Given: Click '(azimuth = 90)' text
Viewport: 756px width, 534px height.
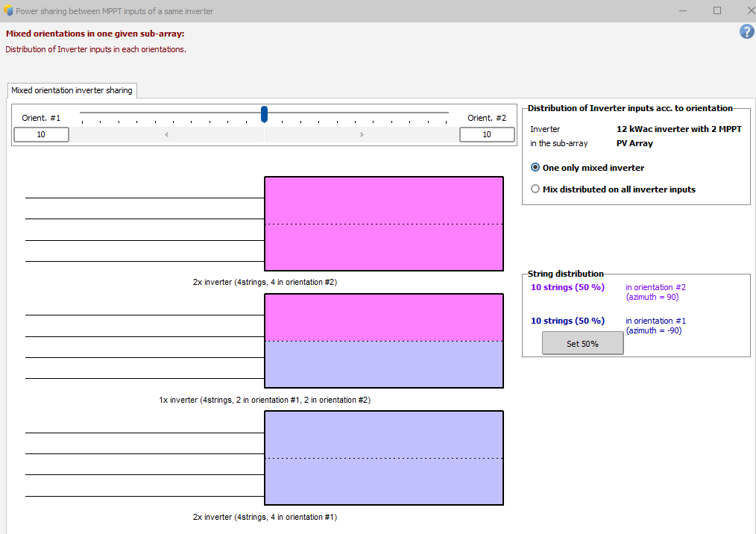Looking at the screenshot, I should coord(652,297).
